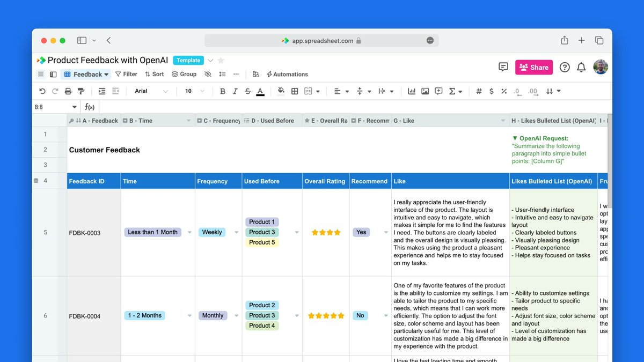This screenshot has width=644, height=362.
Task: Select the Sum function icon
Action: tap(453, 91)
